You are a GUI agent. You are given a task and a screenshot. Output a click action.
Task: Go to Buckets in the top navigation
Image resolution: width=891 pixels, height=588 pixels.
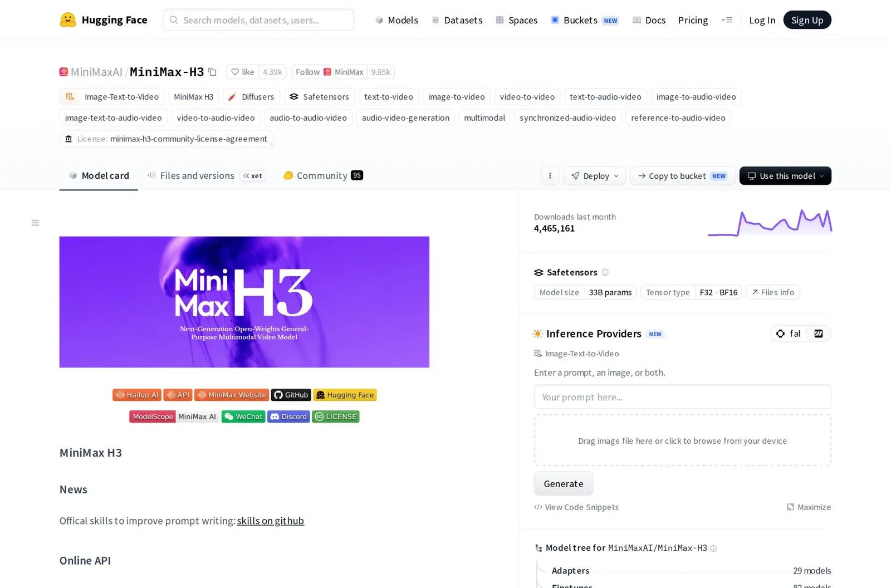(585, 20)
